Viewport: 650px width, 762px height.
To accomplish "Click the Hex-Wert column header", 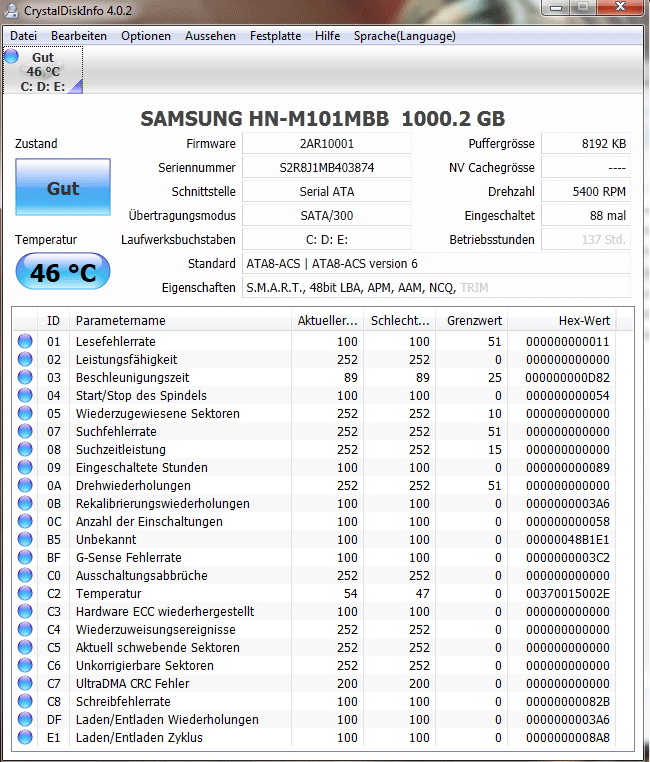I will click(562, 320).
